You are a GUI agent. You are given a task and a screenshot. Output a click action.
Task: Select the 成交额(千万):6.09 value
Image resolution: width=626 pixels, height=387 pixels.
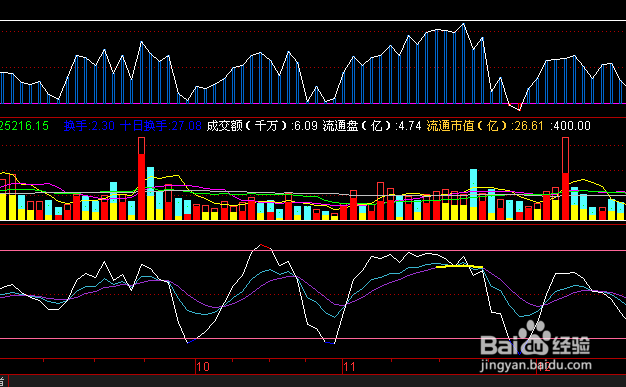[262, 126]
